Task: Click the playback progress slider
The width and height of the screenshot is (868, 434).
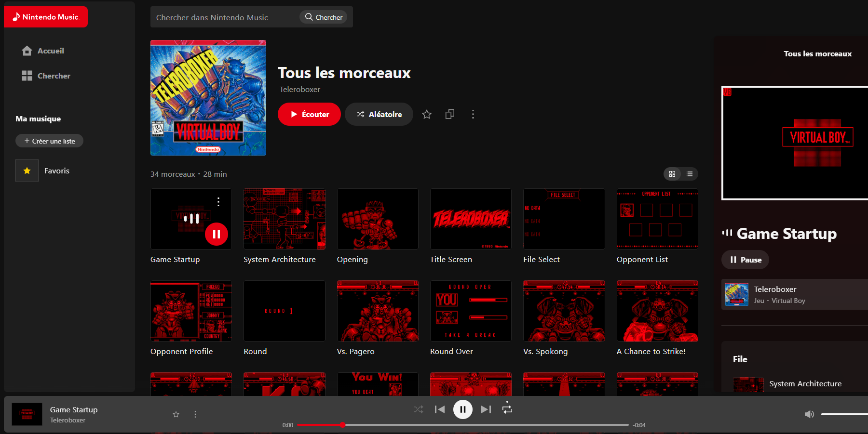Action: [x=463, y=425]
